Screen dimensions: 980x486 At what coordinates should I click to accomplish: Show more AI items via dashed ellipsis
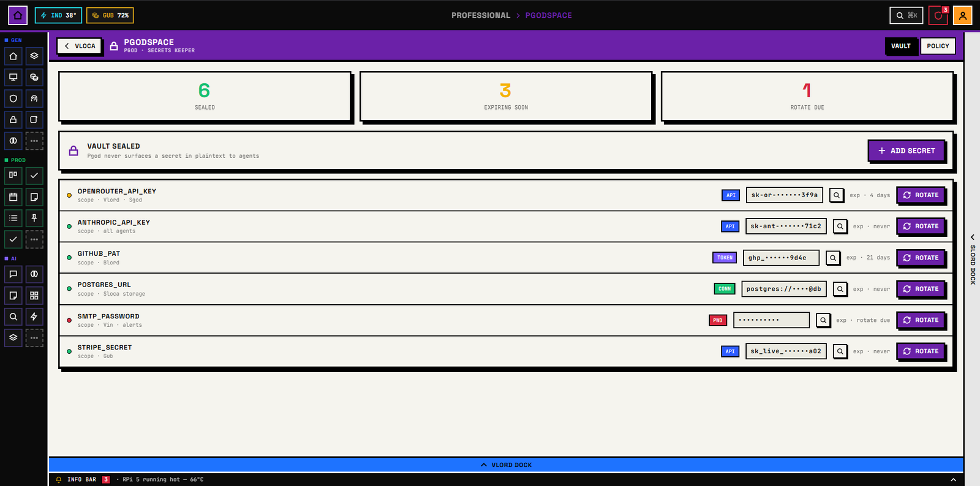pyautogui.click(x=34, y=338)
